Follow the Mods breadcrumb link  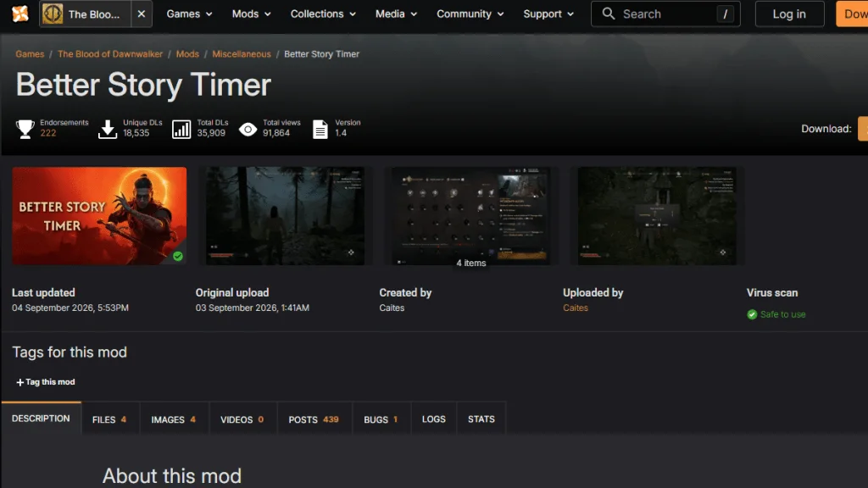point(187,54)
